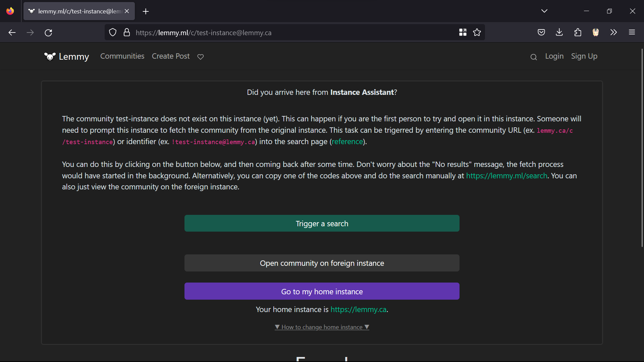Screen dimensions: 644x362
Task: Open the QR grid icon in address bar
Action: [x=463, y=33]
